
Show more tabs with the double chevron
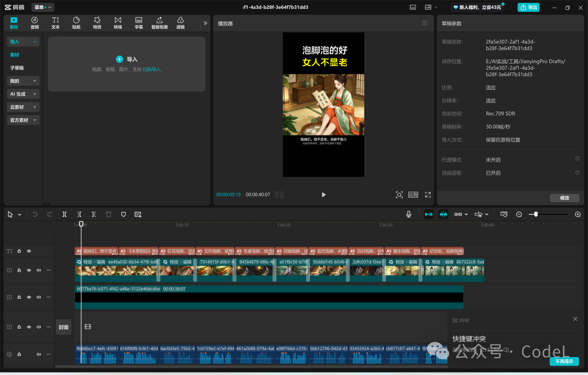(x=205, y=23)
